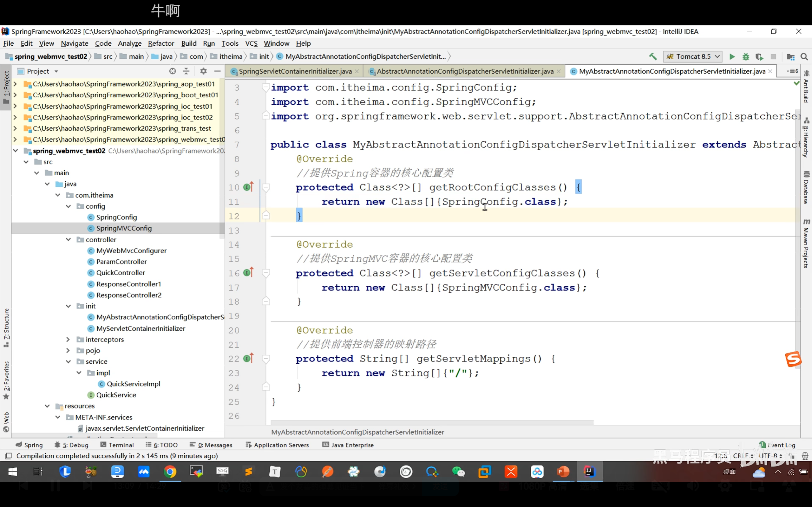
Task: Toggle fold of getServletConfigClasses method start
Action: click(266, 273)
